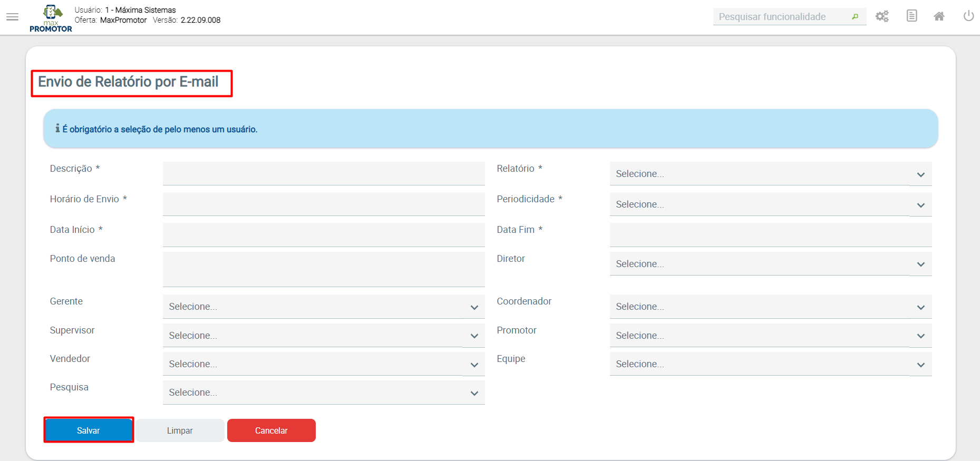Viewport: 980px width, 461px height.
Task: Expand the Promotor dropdown
Action: pyautogui.click(x=771, y=336)
